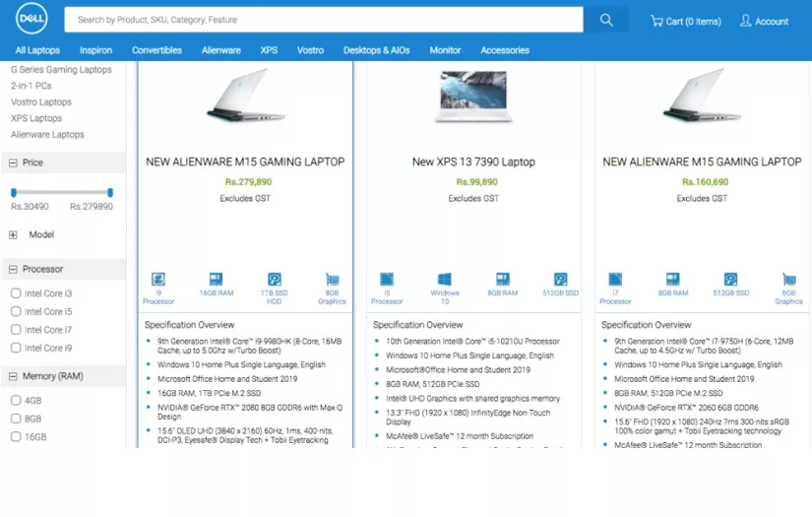The height and width of the screenshot is (517, 812).
Task: Open the Desktops & AIOs menu
Action: tap(377, 50)
